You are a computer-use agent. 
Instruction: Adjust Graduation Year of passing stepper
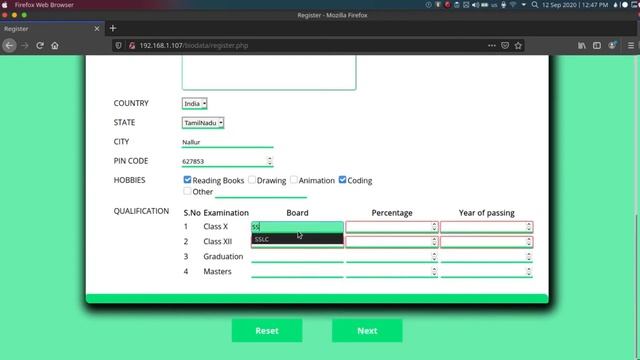(x=529, y=257)
